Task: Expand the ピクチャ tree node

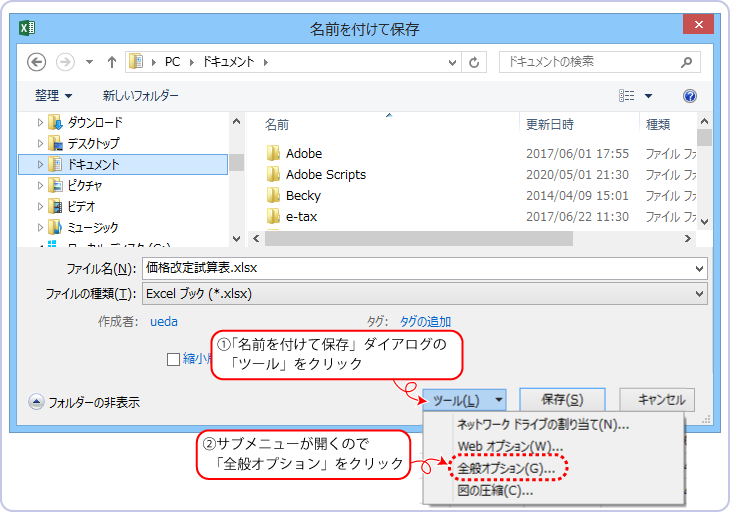Action: pyautogui.click(x=40, y=186)
